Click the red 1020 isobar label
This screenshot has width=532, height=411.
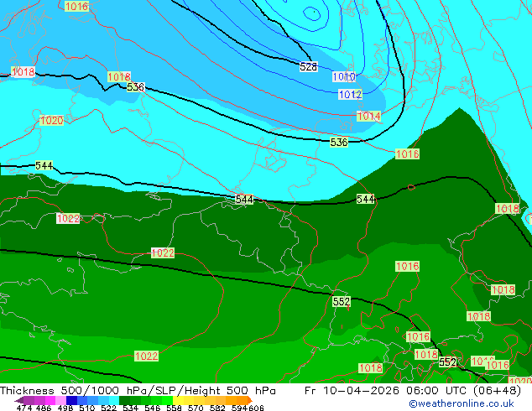[51, 121]
